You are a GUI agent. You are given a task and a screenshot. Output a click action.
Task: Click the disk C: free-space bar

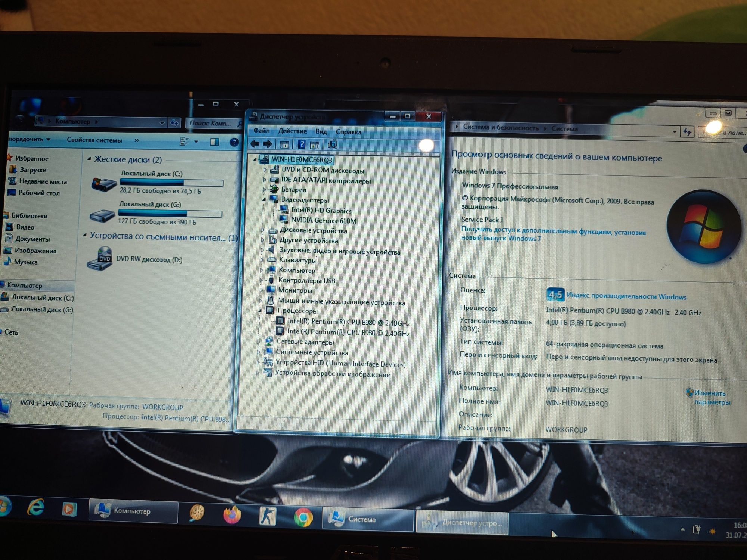tap(171, 183)
